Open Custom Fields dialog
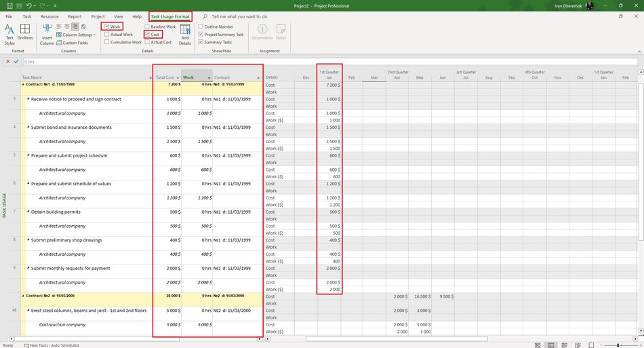The width and height of the screenshot is (644, 348). coord(72,43)
